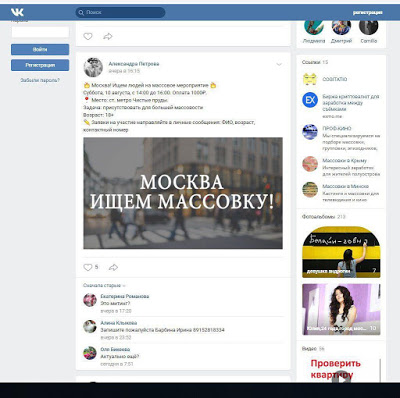The height and width of the screenshot is (398, 400).
Task: Open the МОСКВА ИЩЕМ МАССОВКУ image
Action: pos(183,193)
